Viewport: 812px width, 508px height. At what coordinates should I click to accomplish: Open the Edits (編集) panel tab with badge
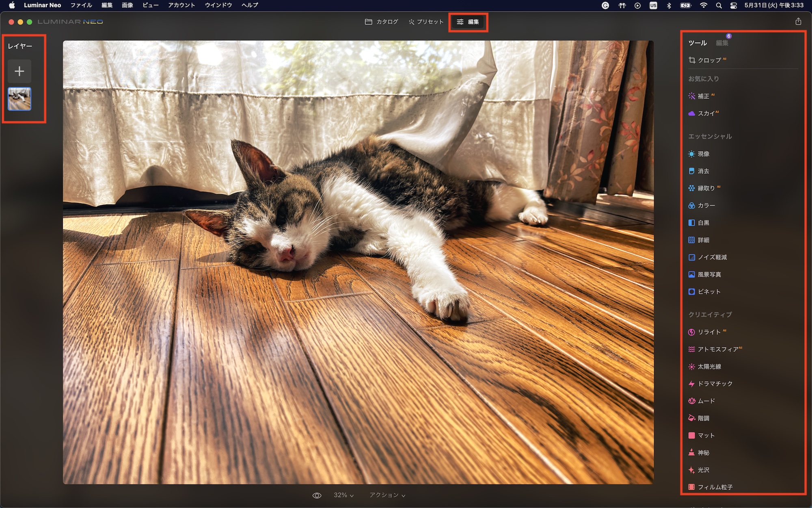pos(722,43)
